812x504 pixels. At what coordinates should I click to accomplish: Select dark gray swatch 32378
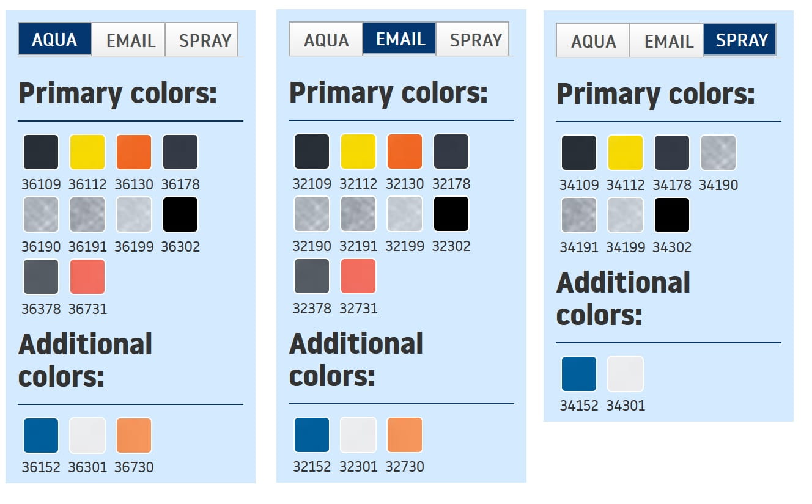[312, 276]
